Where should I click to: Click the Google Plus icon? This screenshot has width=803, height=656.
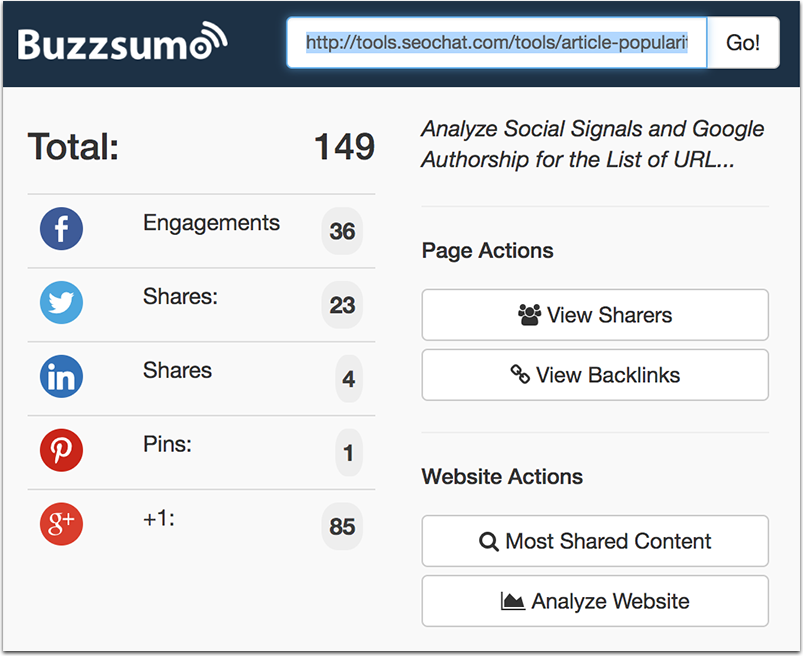tap(61, 525)
